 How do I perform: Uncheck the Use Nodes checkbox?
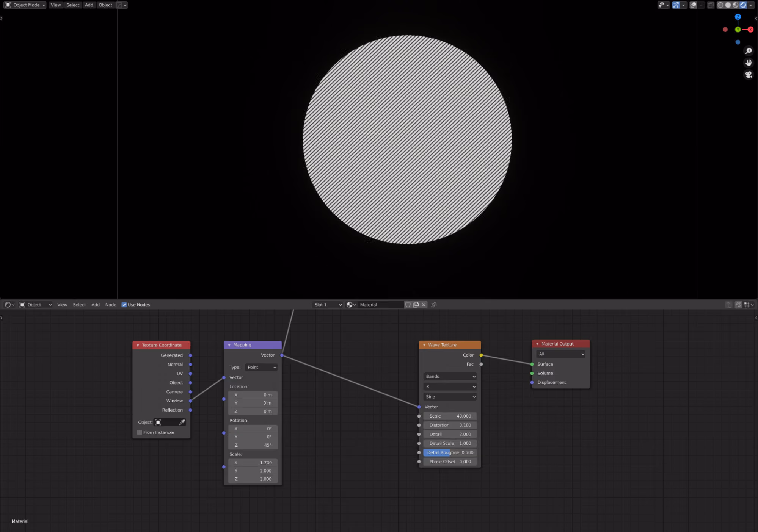click(124, 305)
